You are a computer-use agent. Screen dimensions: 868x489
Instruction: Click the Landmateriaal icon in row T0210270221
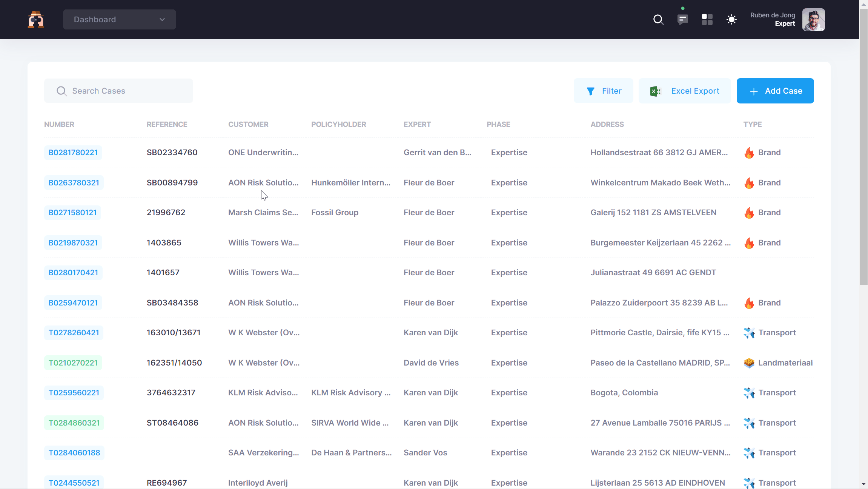pyautogui.click(x=749, y=363)
